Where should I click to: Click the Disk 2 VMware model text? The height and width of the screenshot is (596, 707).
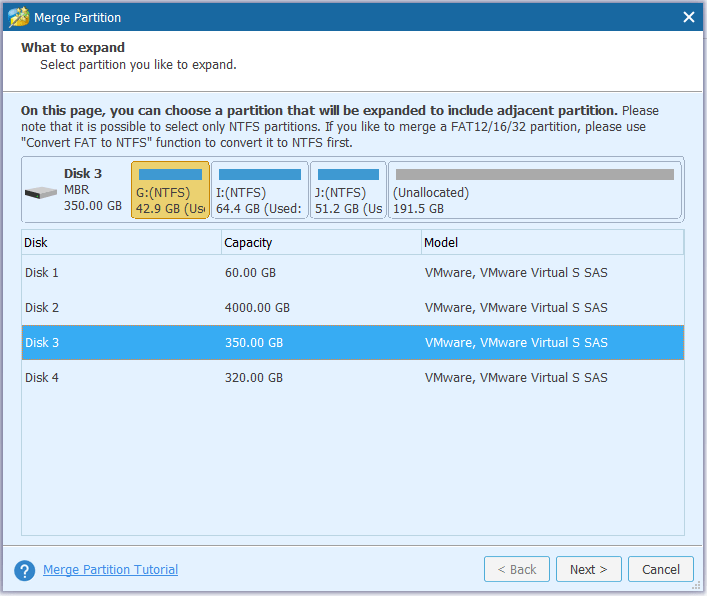pyautogui.click(x=516, y=307)
